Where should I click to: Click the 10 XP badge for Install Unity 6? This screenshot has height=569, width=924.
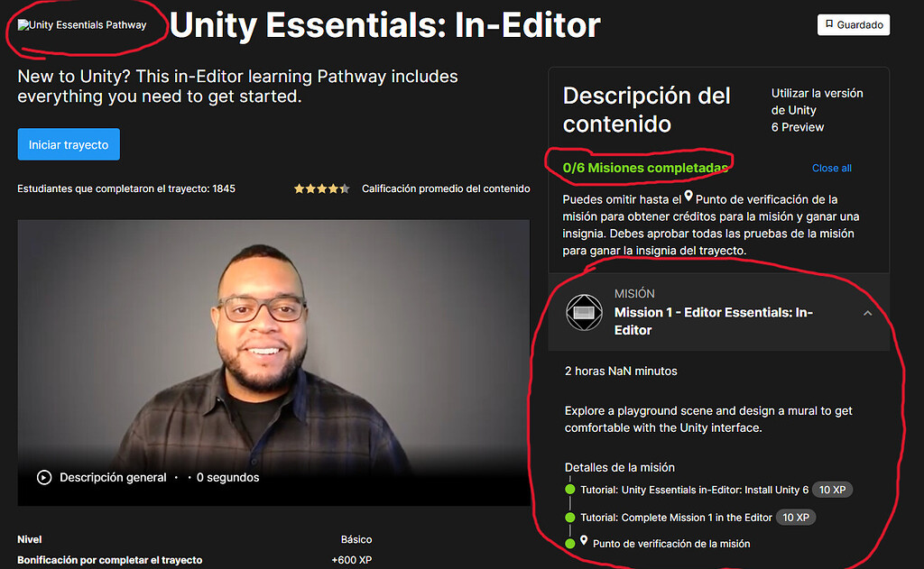pyautogui.click(x=832, y=489)
